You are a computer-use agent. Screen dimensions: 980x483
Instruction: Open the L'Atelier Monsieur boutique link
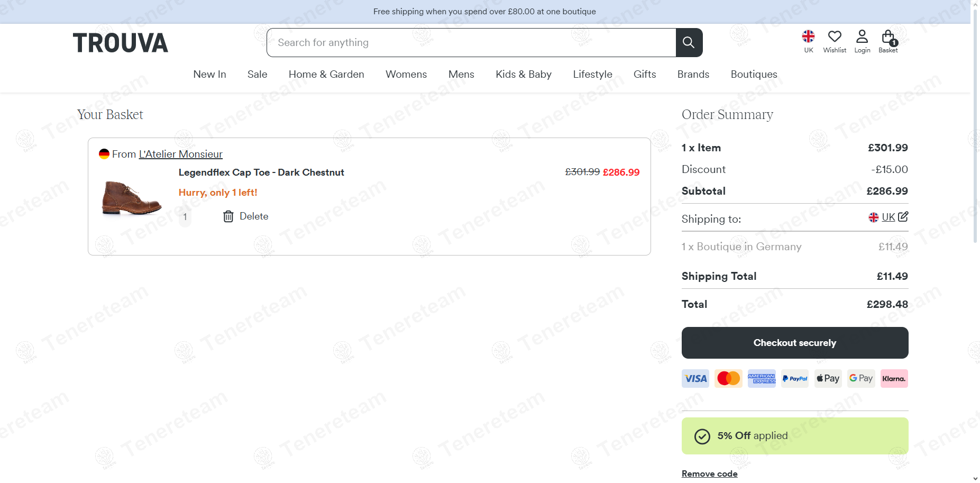point(180,154)
